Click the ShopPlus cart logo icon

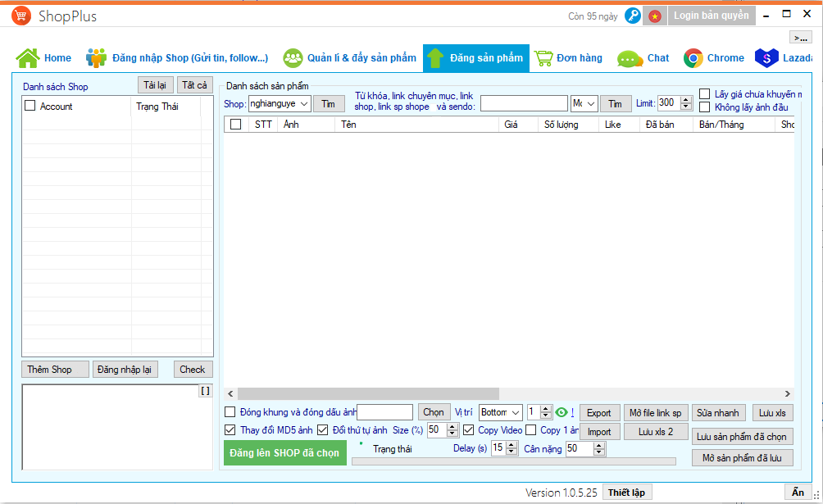23,16
